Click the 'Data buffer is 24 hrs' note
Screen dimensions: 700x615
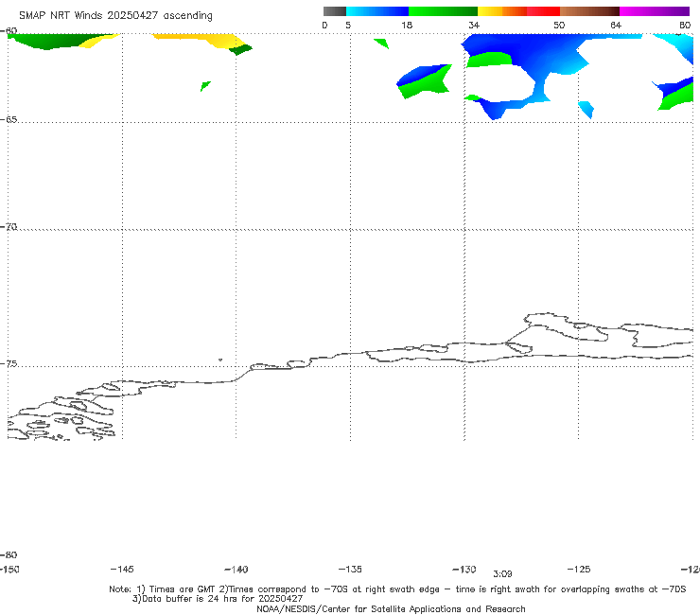[218, 599]
